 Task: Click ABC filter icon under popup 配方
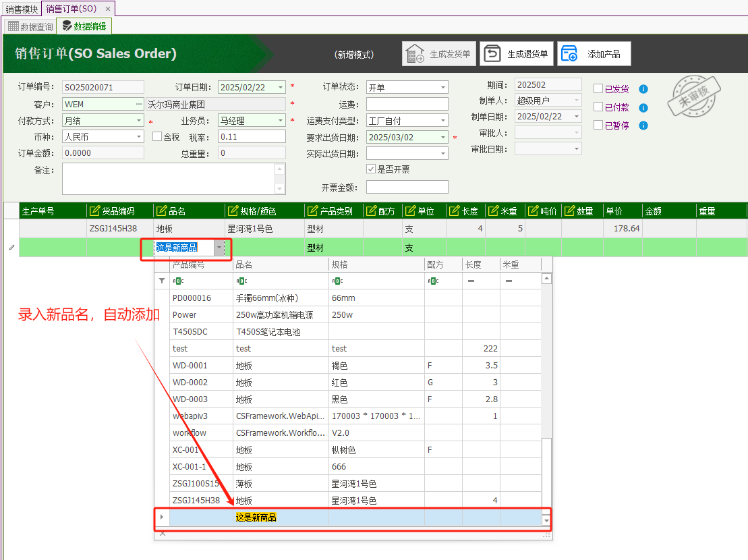433,281
